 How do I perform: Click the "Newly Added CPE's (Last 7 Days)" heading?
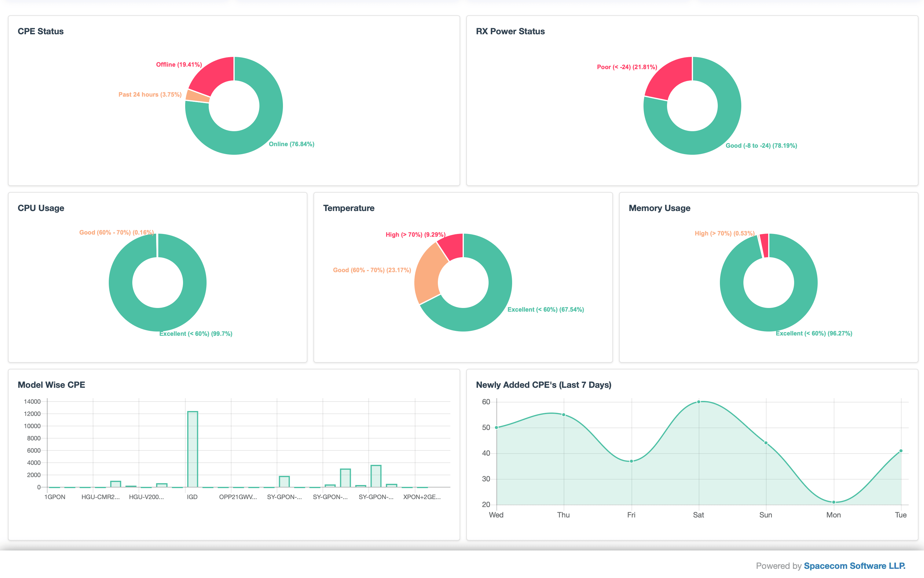pos(544,385)
